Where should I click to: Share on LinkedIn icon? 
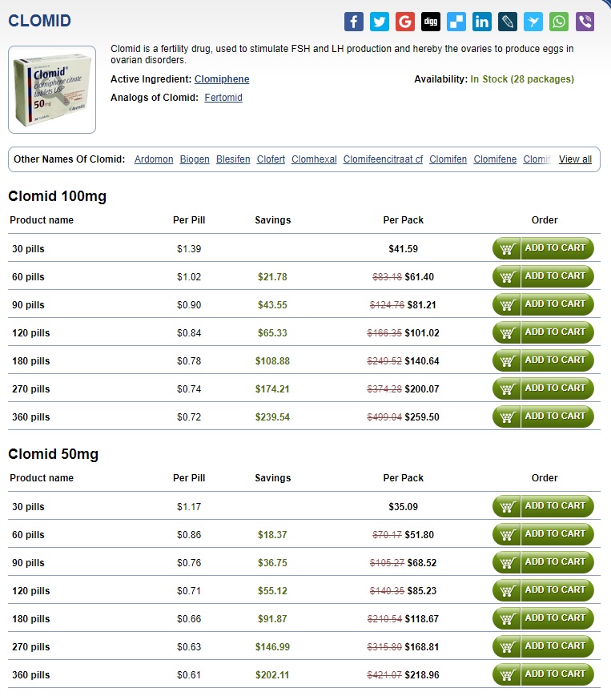point(482,22)
